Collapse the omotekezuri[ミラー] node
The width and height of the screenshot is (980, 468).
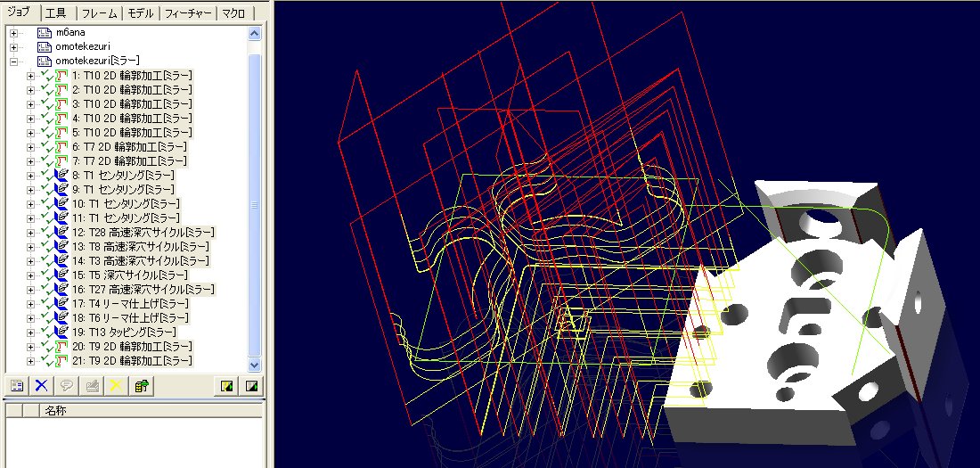click(13, 61)
